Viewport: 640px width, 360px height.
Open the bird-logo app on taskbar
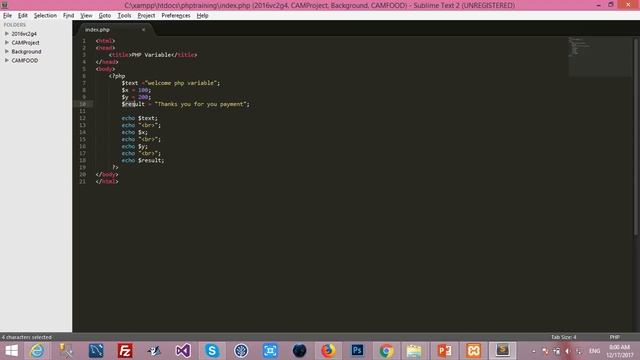click(154, 351)
